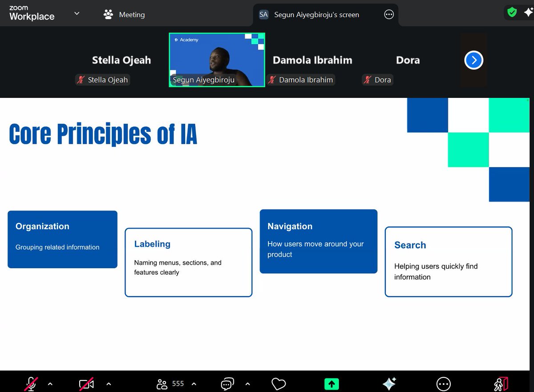Click "Helping users quickly find information" text
Image resolution: width=534 pixels, height=392 pixels.
(436, 271)
